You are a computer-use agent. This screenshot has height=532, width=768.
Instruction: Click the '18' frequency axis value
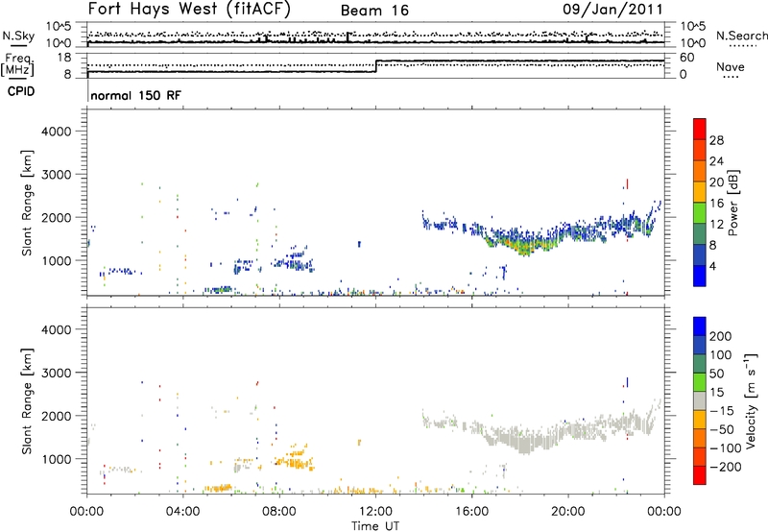tap(63, 58)
